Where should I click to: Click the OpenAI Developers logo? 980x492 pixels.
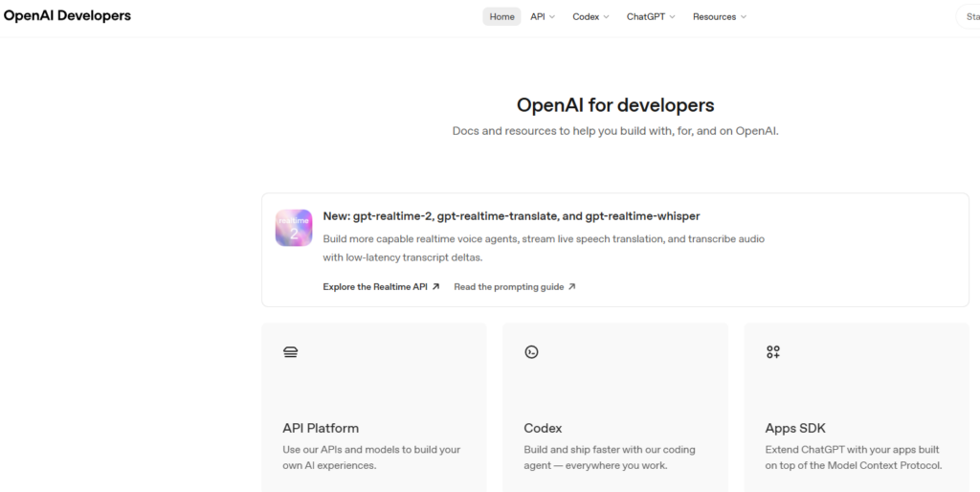(68, 16)
